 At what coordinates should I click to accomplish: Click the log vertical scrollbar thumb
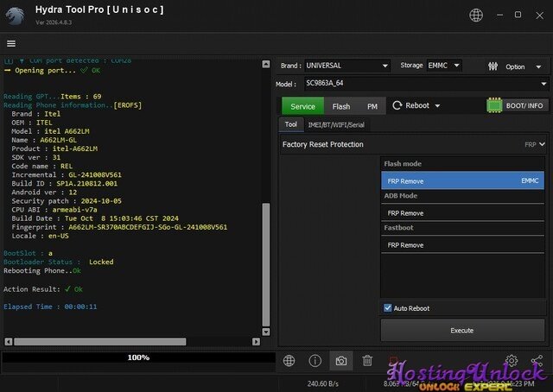266,264
